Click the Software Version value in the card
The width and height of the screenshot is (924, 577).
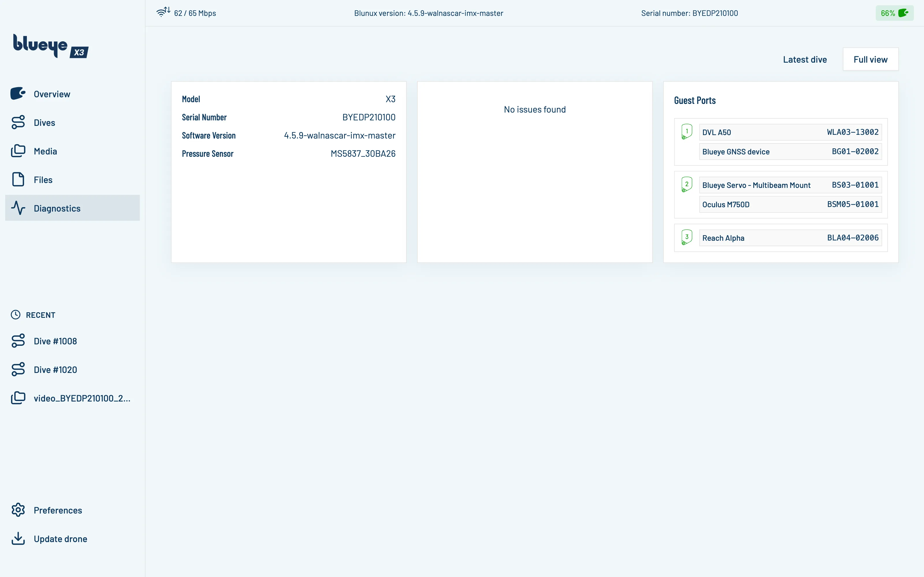tap(339, 135)
